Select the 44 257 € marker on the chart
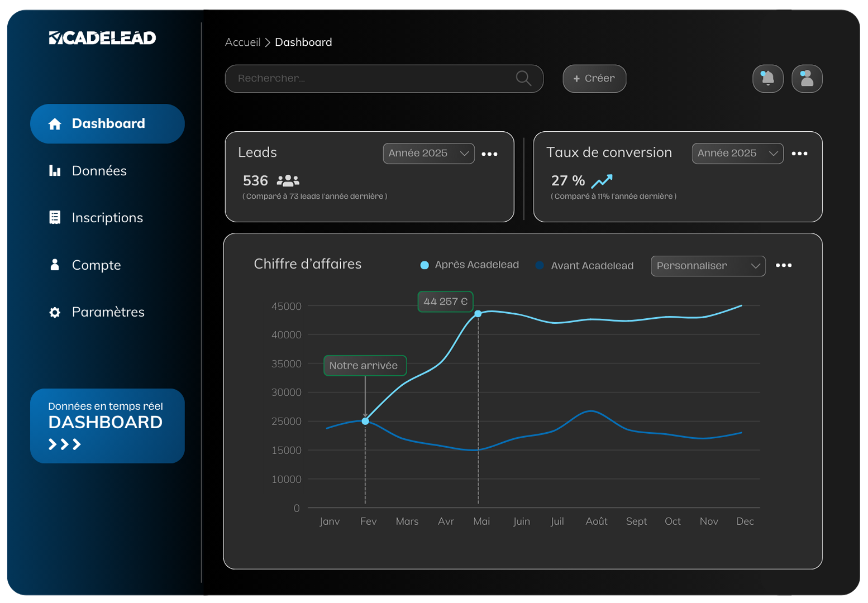Image resolution: width=868 pixels, height=603 pixels. (478, 314)
